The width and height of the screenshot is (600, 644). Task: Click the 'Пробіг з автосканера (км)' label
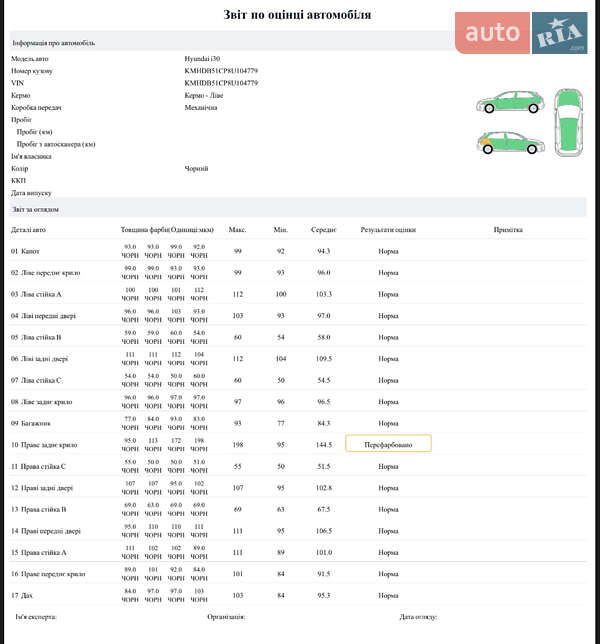pyautogui.click(x=56, y=144)
